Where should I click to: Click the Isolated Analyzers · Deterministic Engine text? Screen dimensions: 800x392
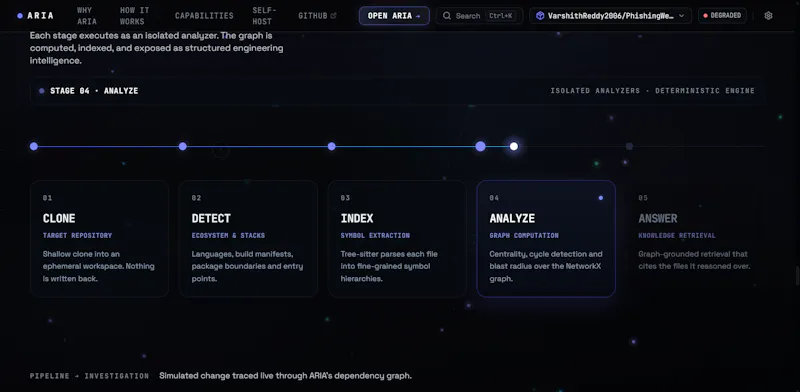pos(653,91)
